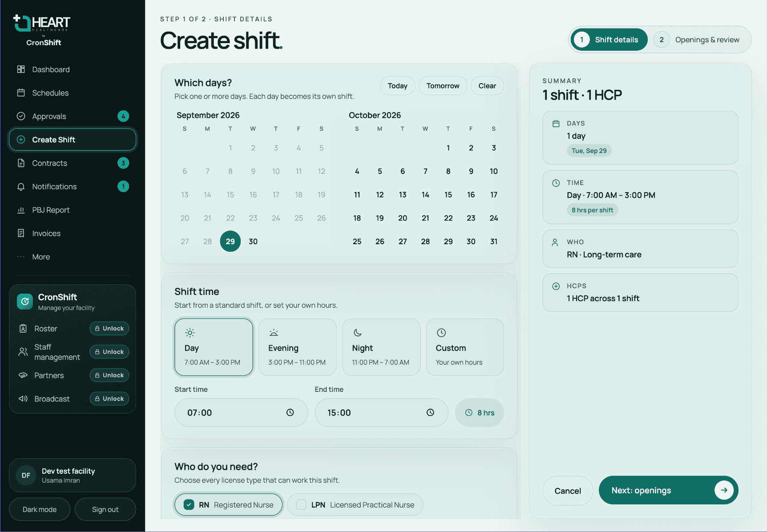767x532 pixels.
Task: Proceed with Next: openings button
Action: click(668, 490)
